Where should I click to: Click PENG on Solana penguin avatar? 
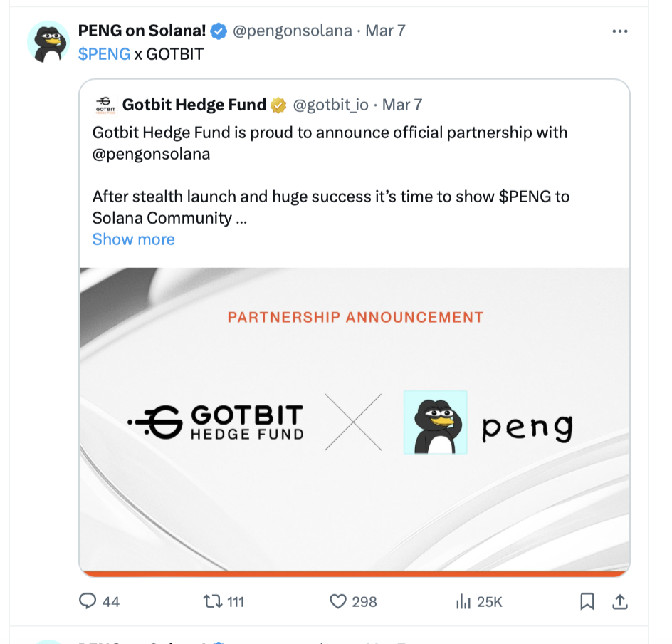[x=47, y=41]
